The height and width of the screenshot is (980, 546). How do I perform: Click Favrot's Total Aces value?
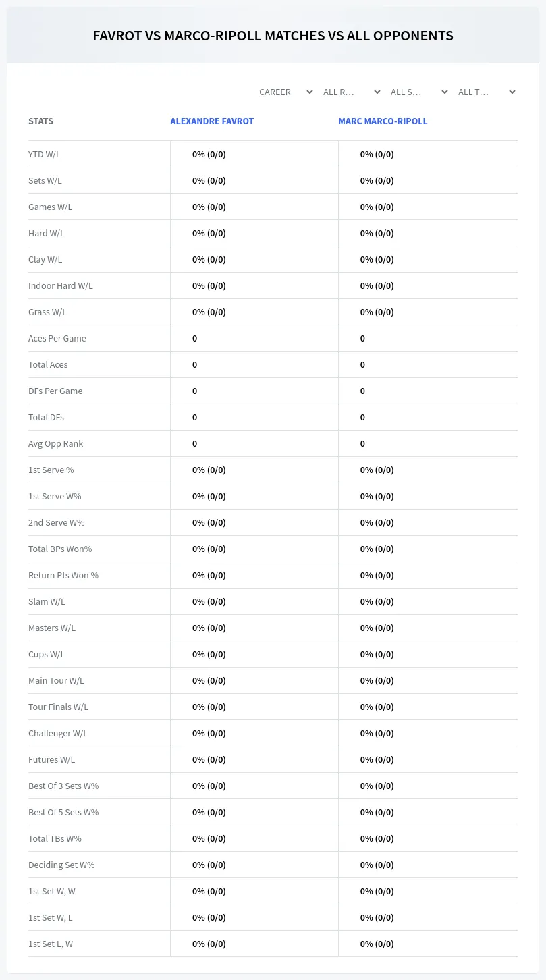(x=194, y=364)
